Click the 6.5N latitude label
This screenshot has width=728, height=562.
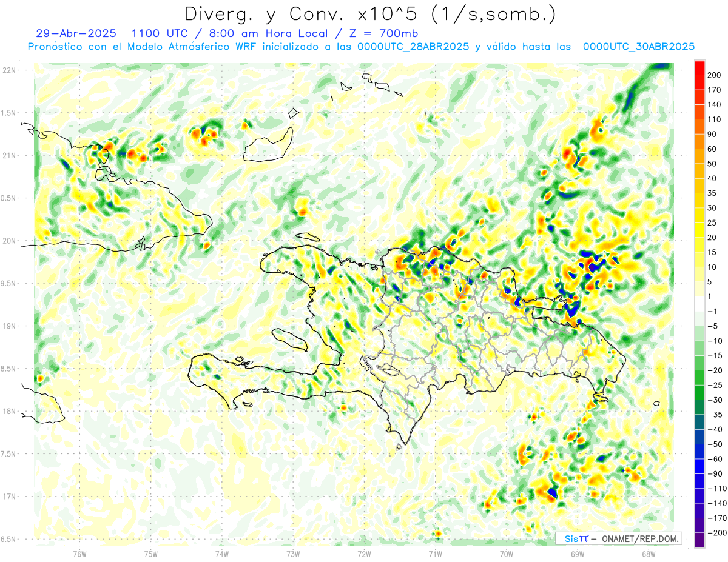(8, 540)
